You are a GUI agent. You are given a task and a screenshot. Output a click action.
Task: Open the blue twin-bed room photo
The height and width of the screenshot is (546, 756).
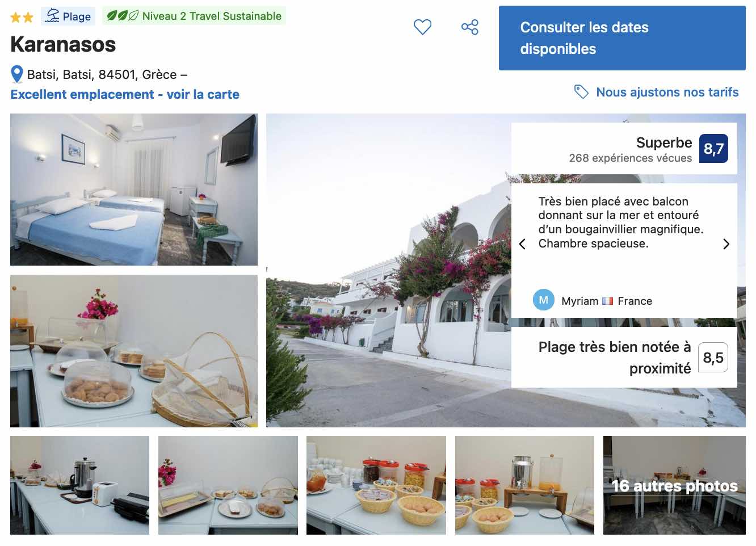[134, 190]
